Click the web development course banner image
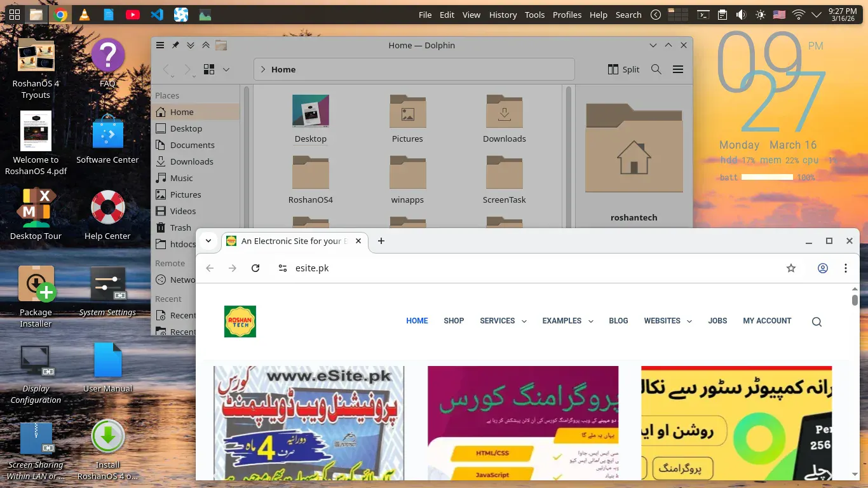Viewport: 868px width, 488px height. coord(309,423)
